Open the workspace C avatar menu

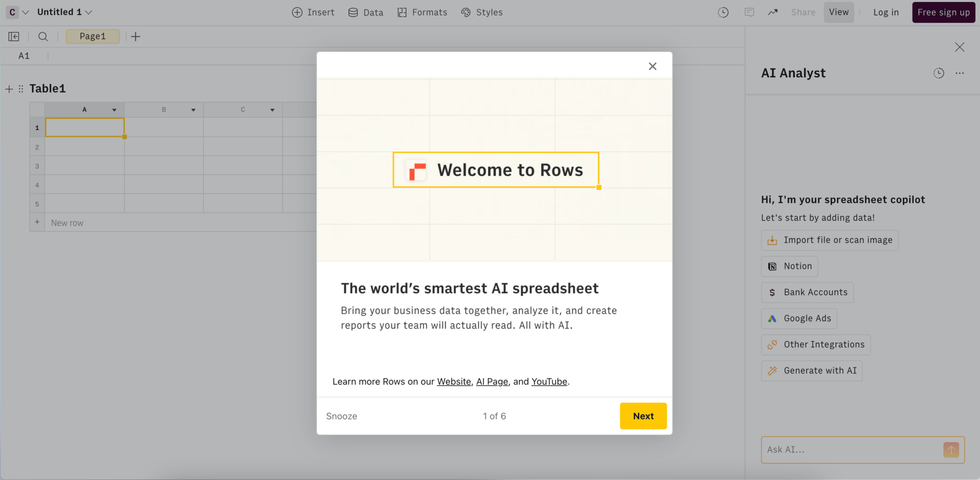12,12
